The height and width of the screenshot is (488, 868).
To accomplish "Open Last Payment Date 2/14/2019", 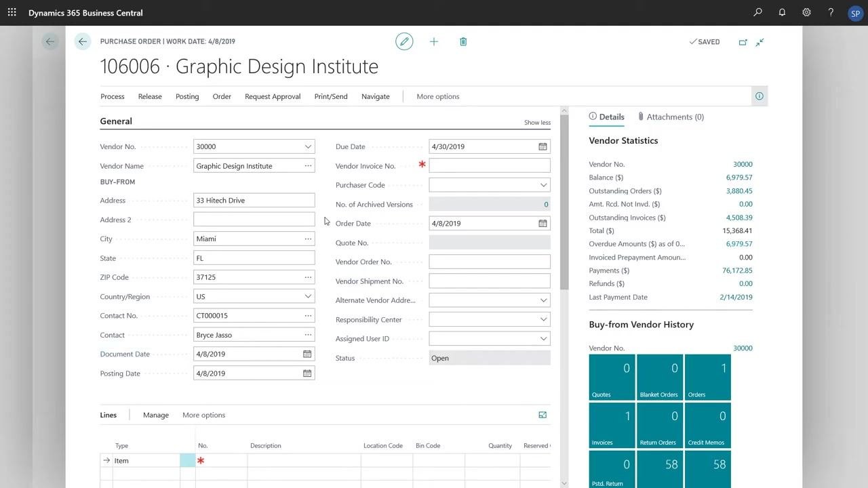I will 736,297.
